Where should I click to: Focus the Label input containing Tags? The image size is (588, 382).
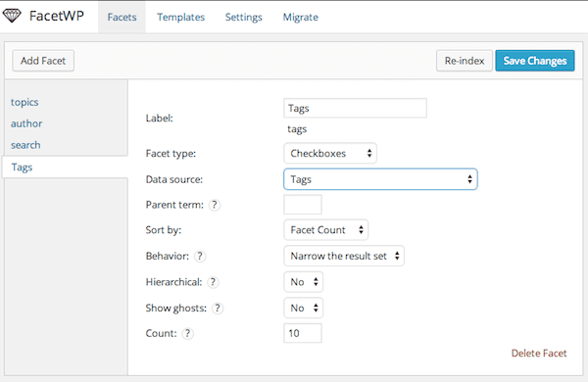(x=355, y=108)
